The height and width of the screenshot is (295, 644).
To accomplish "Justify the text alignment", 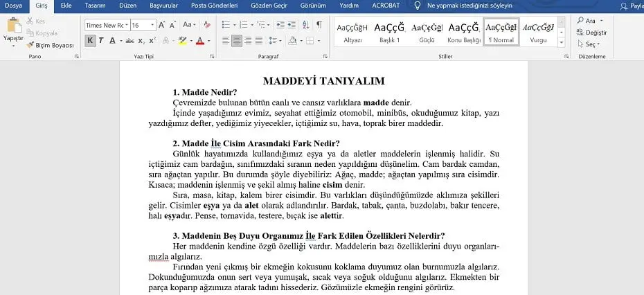I will (x=259, y=41).
